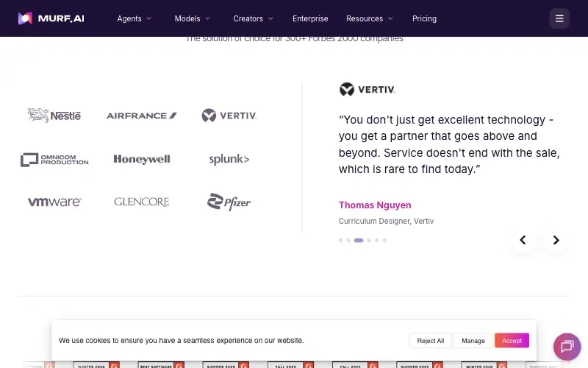
Task: Select the Splunk logo
Action: 229,159
